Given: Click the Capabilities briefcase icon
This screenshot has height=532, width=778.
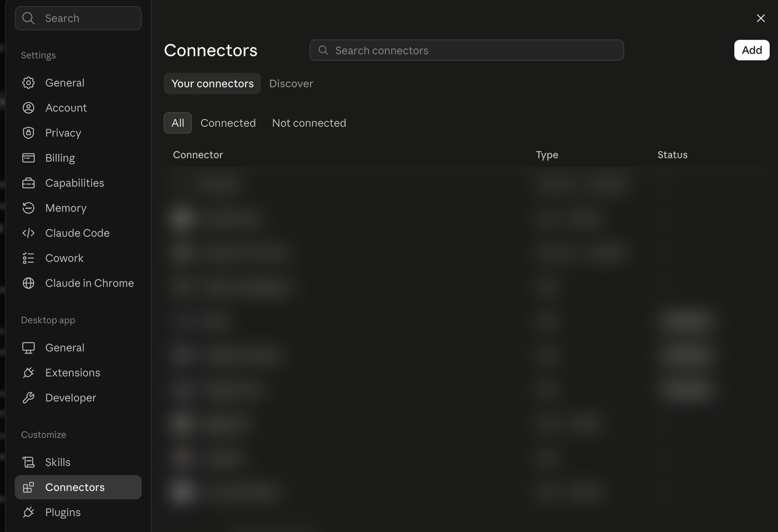Looking at the screenshot, I should click(x=28, y=183).
